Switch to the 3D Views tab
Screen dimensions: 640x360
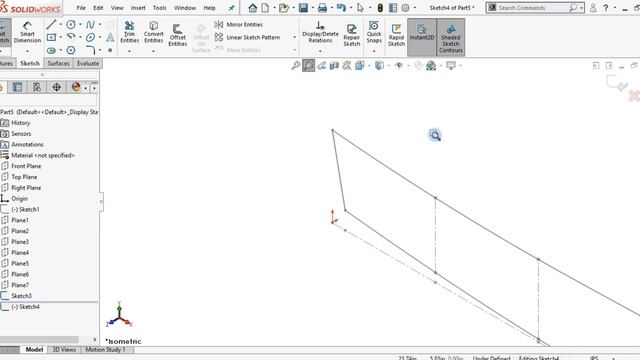(64, 349)
